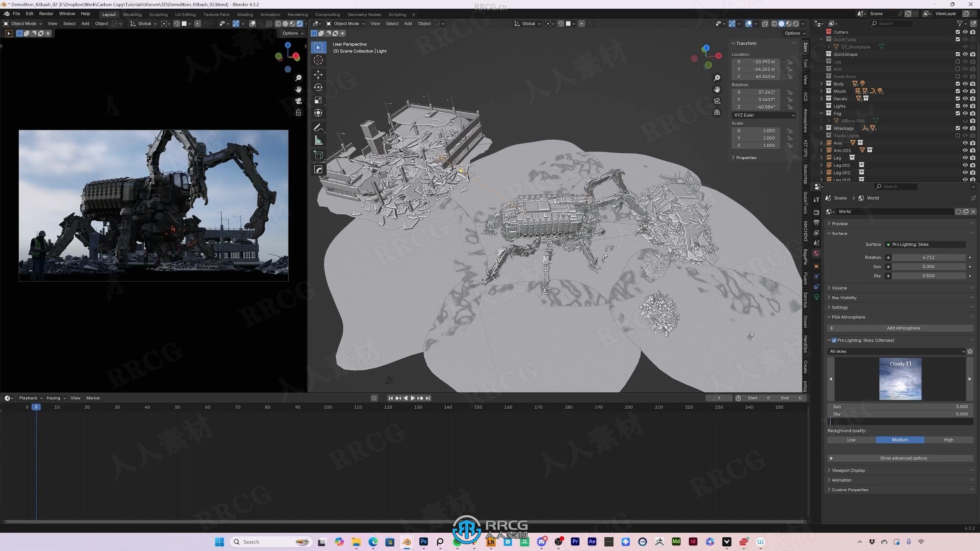
Task: Open the Tool properties tab icon
Action: [816, 199]
